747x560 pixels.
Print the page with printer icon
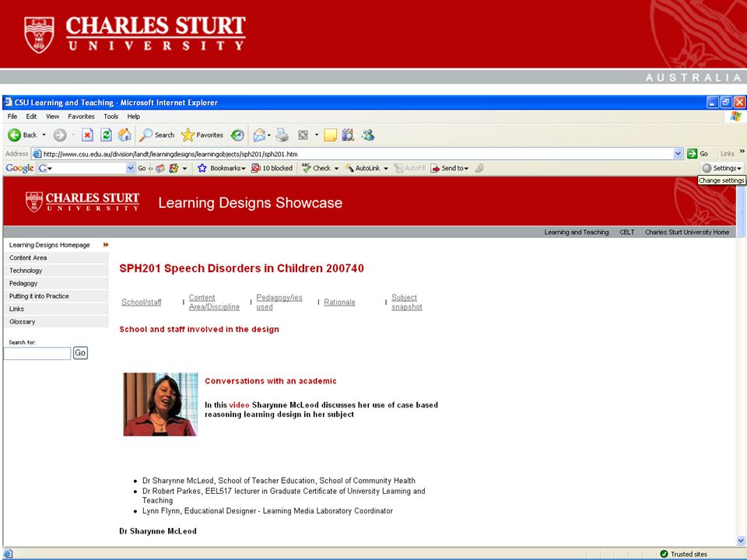point(282,135)
